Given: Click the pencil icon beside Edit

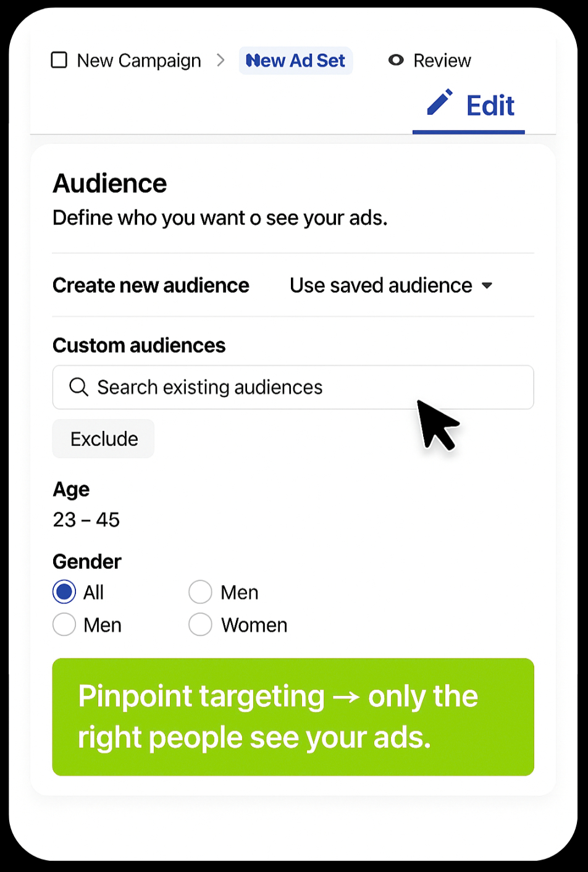Looking at the screenshot, I should click(x=440, y=103).
